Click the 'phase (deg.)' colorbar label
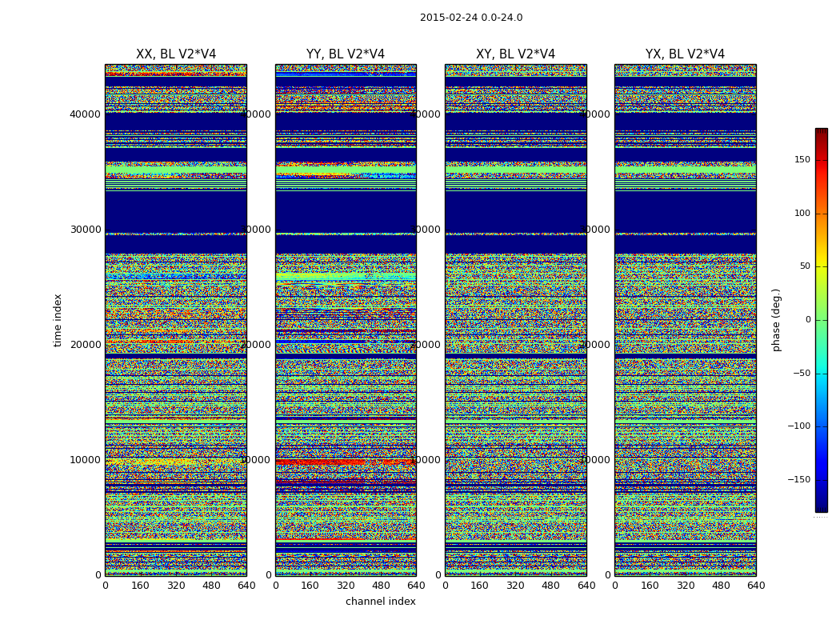This screenshot has width=840, height=640. (776, 320)
